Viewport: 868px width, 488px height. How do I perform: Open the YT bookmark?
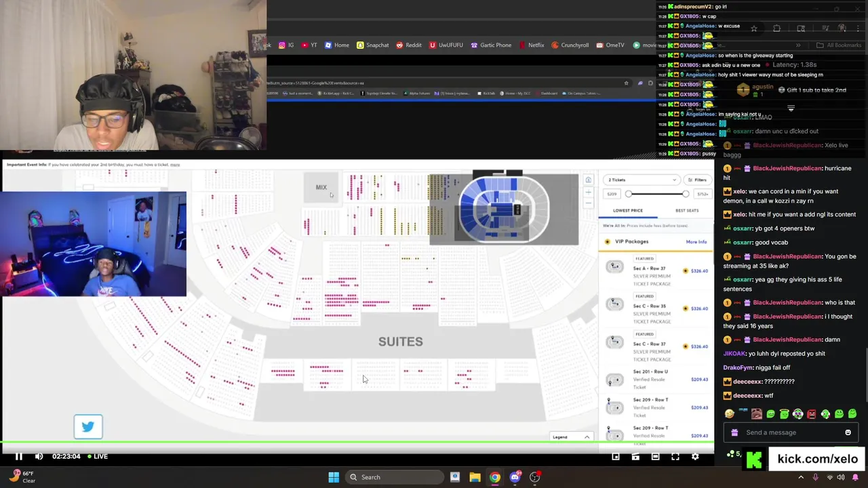click(309, 45)
